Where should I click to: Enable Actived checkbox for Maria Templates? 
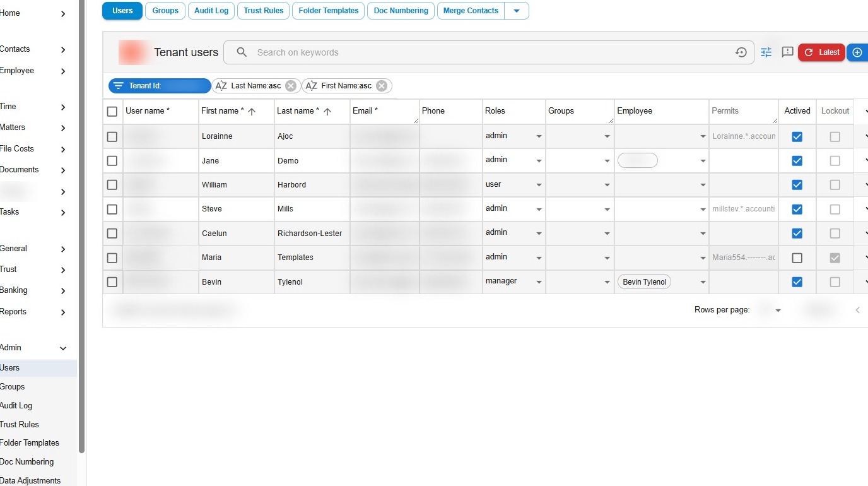click(x=797, y=258)
